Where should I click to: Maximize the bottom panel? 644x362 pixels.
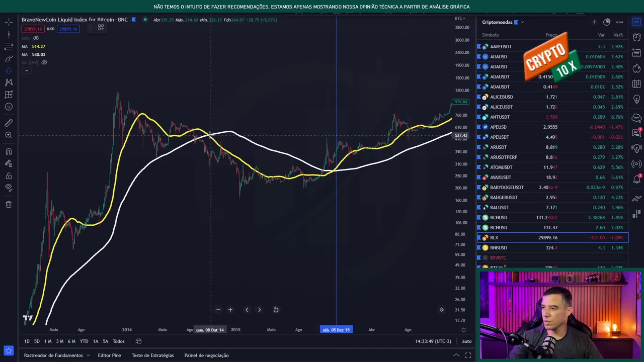[468, 355]
